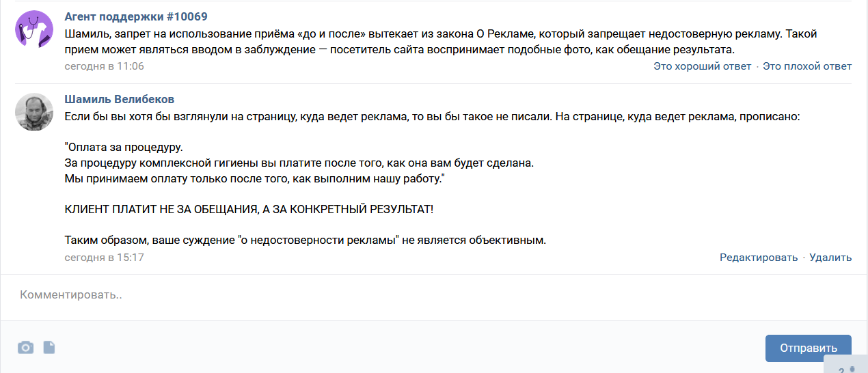Mark the reply as "Это плохой ответ"
Image resolution: width=868 pixels, height=373 pixels.
pos(807,66)
